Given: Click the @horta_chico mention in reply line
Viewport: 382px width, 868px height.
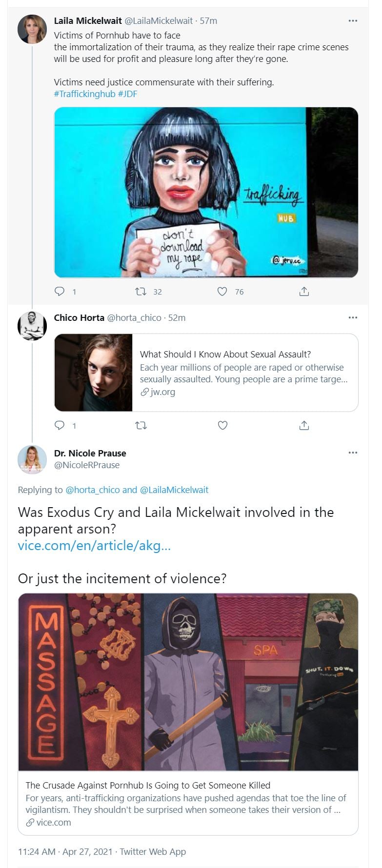Looking at the screenshot, I should tap(93, 490).
